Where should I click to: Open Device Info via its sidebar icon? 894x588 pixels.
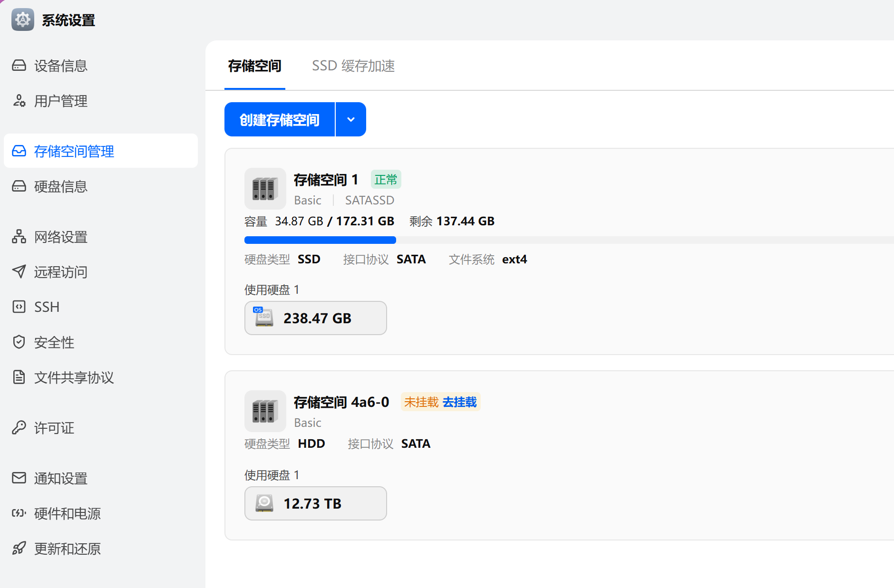click(x=19, y=66)
